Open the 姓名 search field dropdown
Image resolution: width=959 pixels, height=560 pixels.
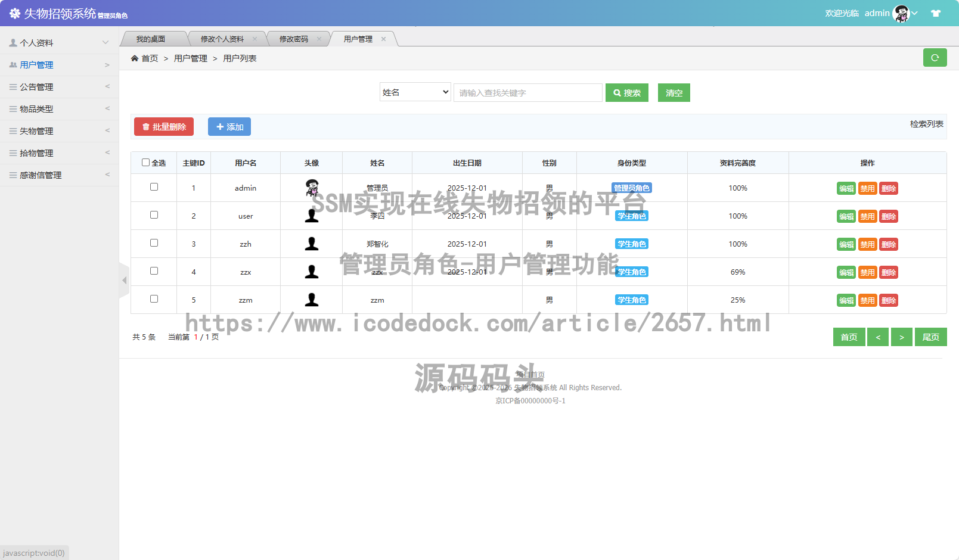pyautogui.click(x=415, y=92)
